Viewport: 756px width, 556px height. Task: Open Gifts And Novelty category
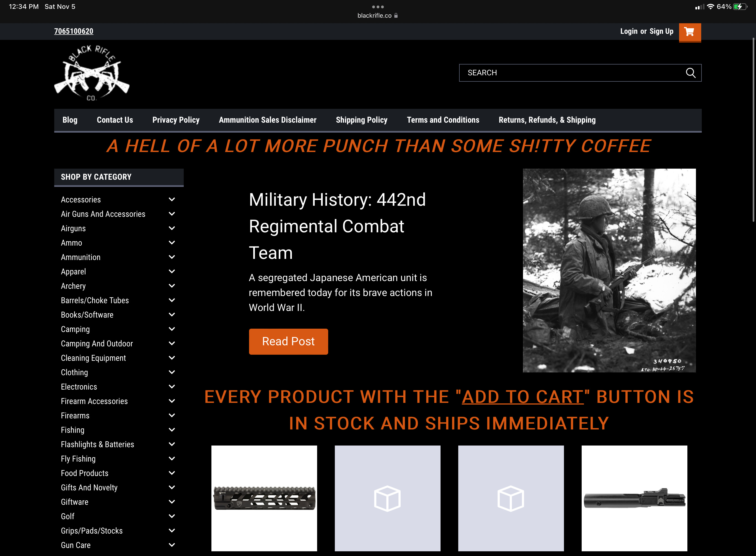pyautogui.click(x=89, y=487)
